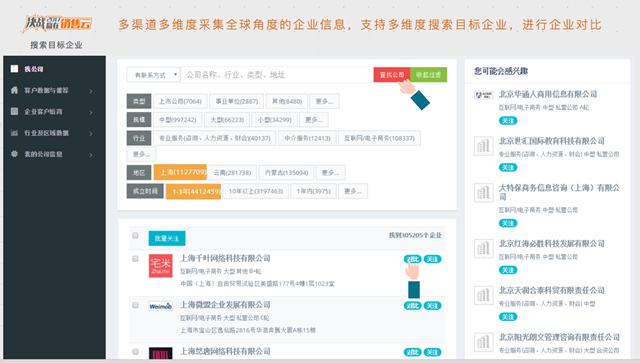
Task: Follow 北京红海必胜科技发展有限公司 with 关注
Action: [508, 270]
